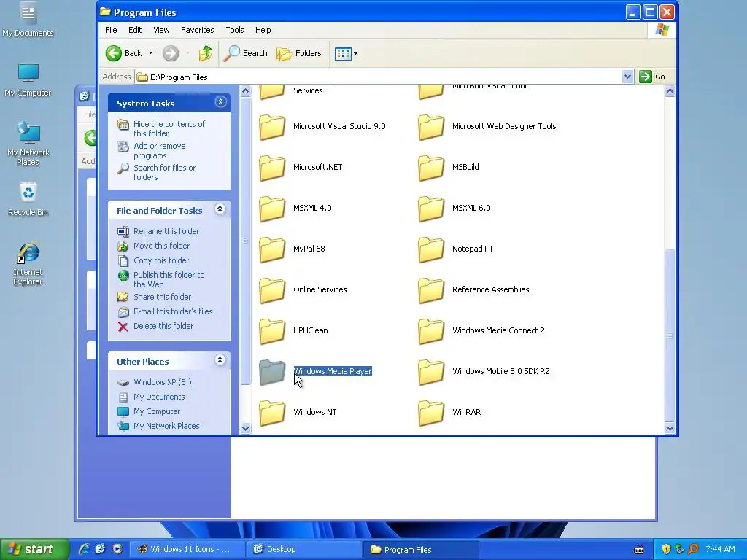Select the Reference Assemblies folder icon

[431, 290]
